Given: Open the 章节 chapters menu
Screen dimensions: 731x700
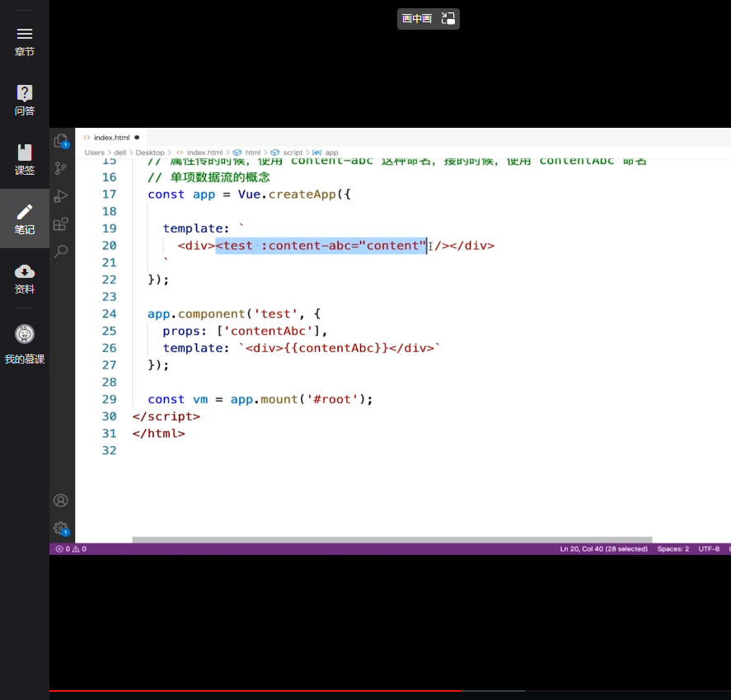Looking at the screenshot, I should coord(25,41).
